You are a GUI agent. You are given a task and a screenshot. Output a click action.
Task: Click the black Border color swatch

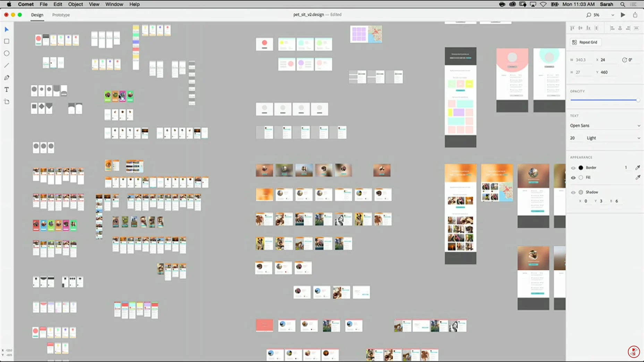tap(581, 168)
